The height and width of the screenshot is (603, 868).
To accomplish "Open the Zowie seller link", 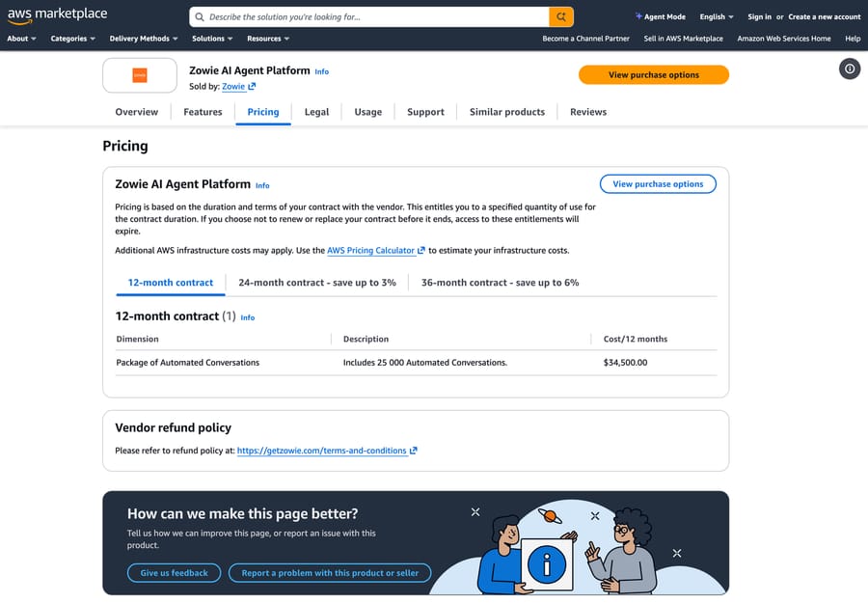I will click(x=233, y=87).
